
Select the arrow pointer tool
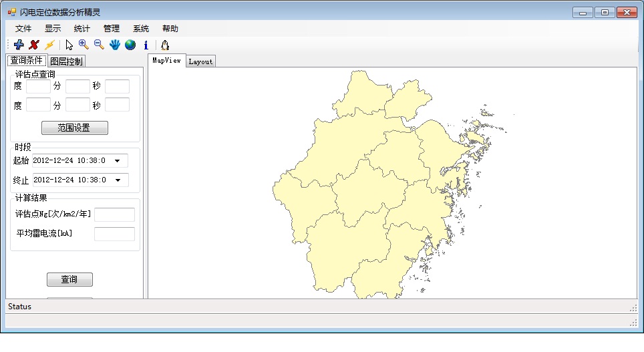click(x=69, y=45)
